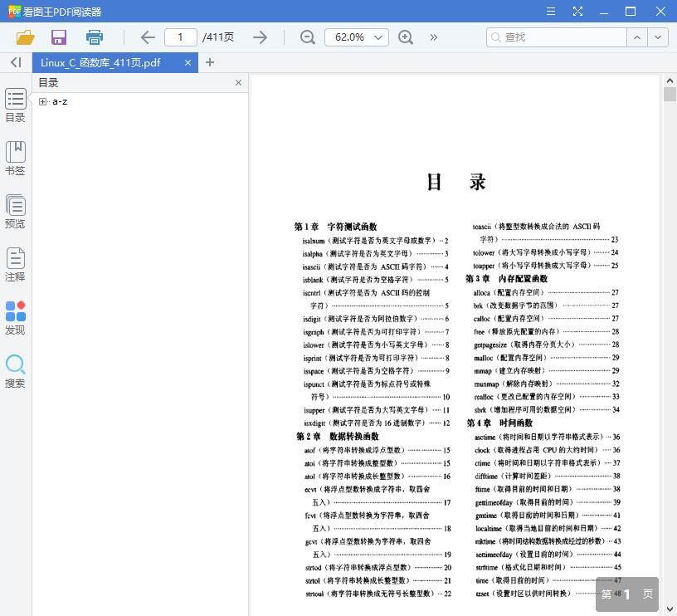The image size is (677, 616).
Task: Click the asctime entry in the contents
Action: [x=547, y=437]
